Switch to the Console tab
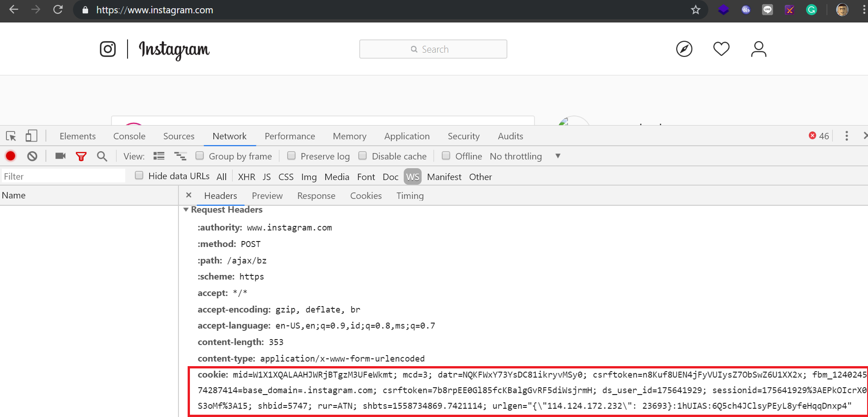This screenshot has height=417, width=868. [x=129, y=136]
